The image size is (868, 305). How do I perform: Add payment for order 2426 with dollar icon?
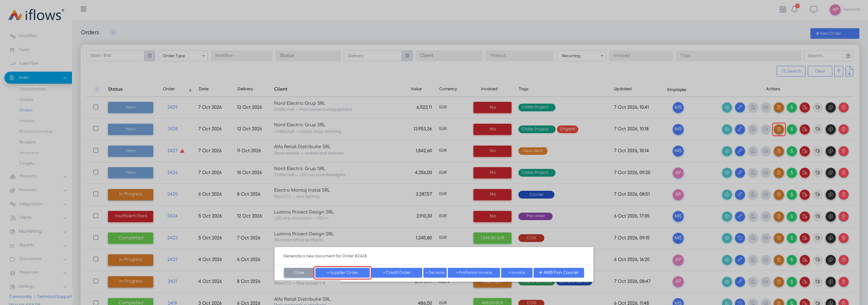[x=792, y=173]
